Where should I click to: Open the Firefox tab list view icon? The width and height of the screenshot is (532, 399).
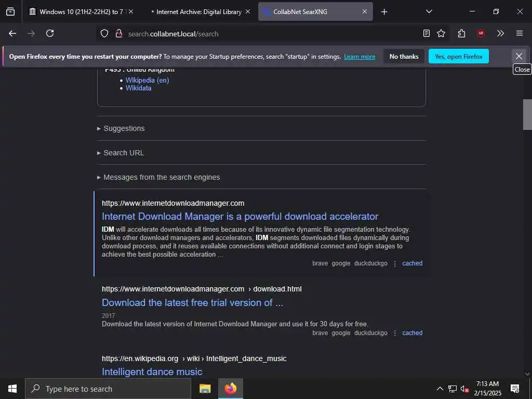click(x=10, y=11)
